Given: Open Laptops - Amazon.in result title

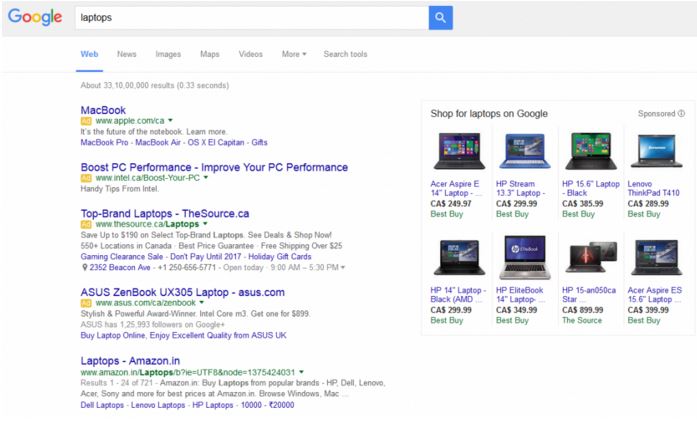Looking at the screenshot, I should 130,361.
